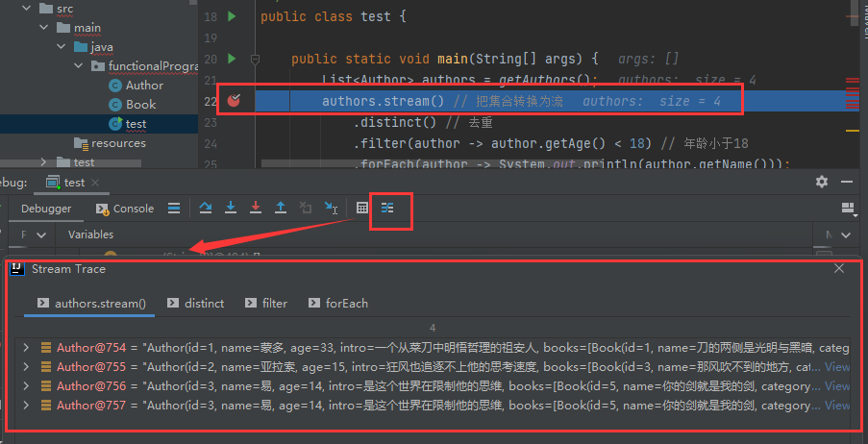
Task: Click the public class test declaration line
Action: point(334,16)
